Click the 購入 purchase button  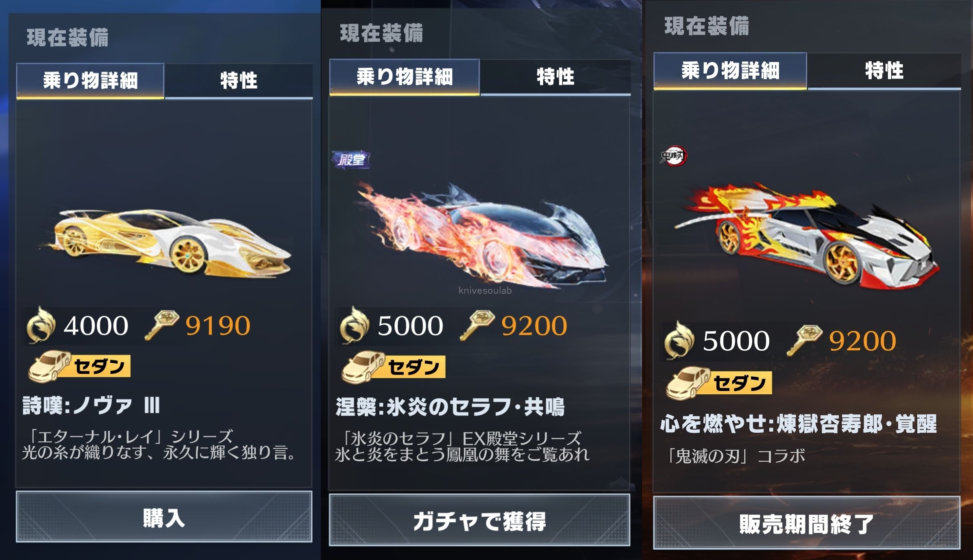coord(164,517)
